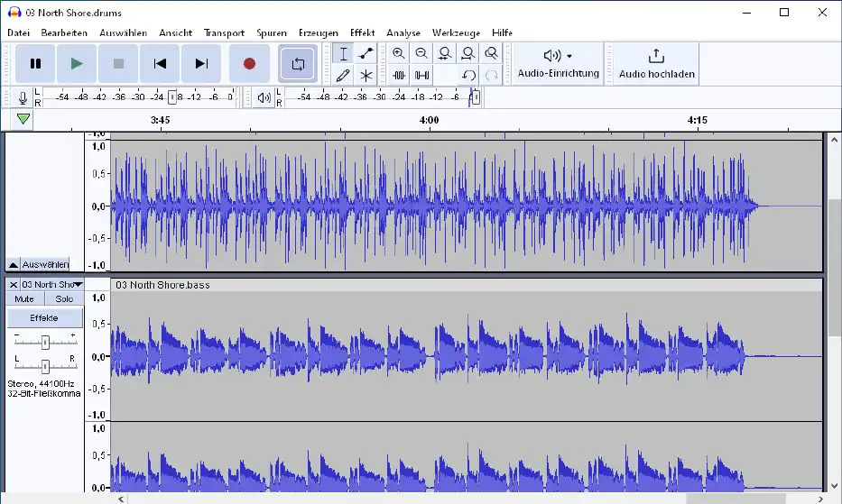Skip to start of project
Image resolution: width=842 pixels, height=504 pixels.
[160, 64]
